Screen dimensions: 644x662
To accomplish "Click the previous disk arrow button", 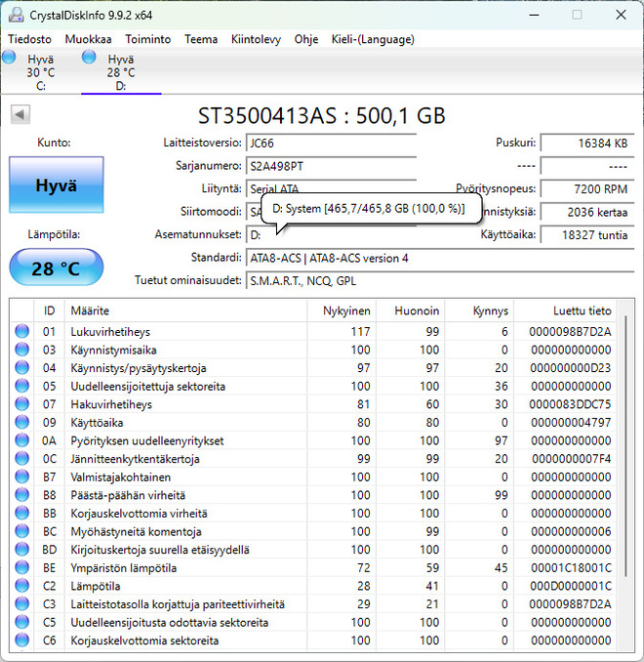I will 20,114.
